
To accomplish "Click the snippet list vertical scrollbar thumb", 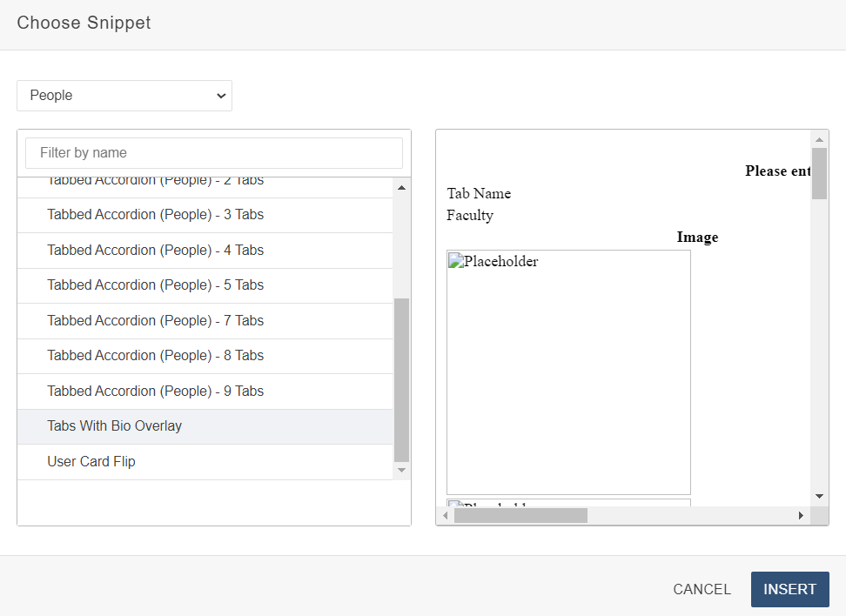I will pyautogui.click(x=401, y=378).
